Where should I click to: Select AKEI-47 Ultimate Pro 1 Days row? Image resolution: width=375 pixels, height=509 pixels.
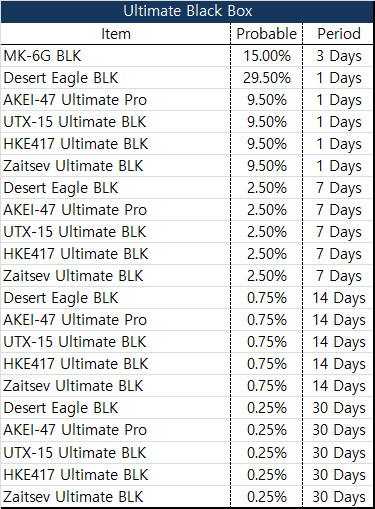coord(187,100)
